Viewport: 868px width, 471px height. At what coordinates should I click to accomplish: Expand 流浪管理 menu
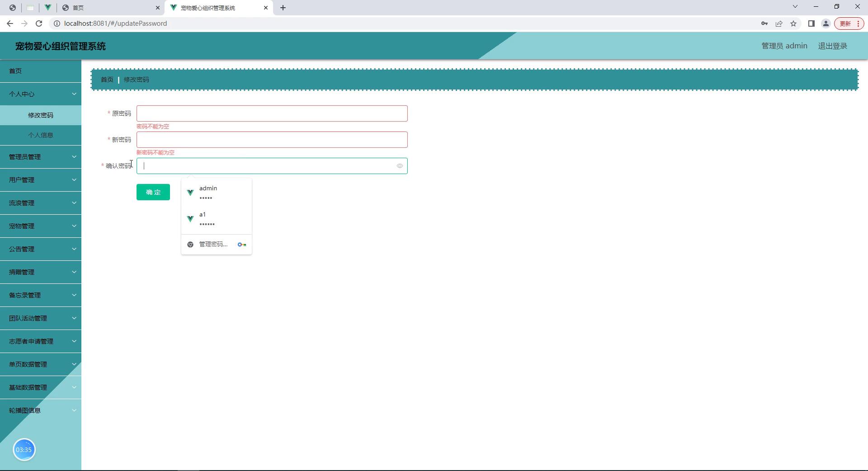(41, 203)
